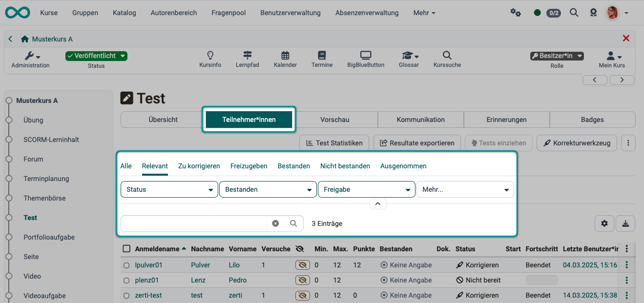Close the course with the red X
Viewport: 644px width, 303px height.
(x=626, y=39)
